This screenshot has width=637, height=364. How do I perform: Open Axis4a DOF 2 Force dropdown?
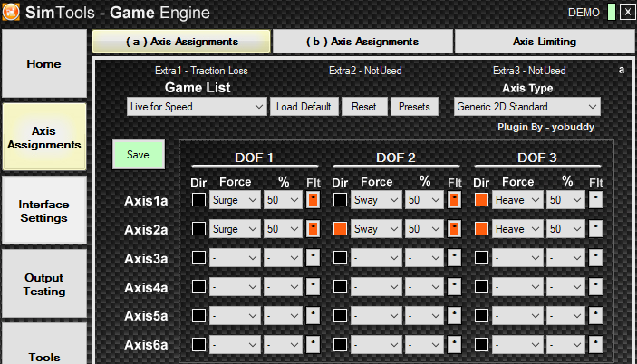[x=376, y=287]
